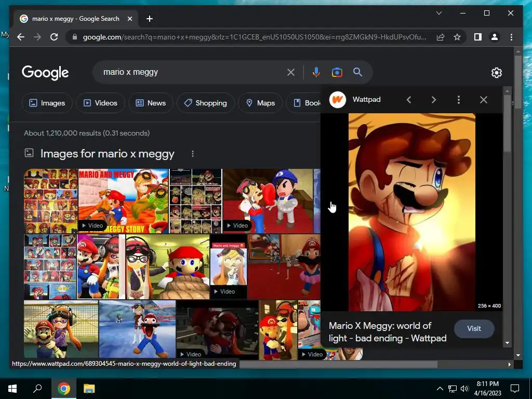The image size is (532, 399).
Task: Open the Windows Start menu
Action: coord(12,389)
